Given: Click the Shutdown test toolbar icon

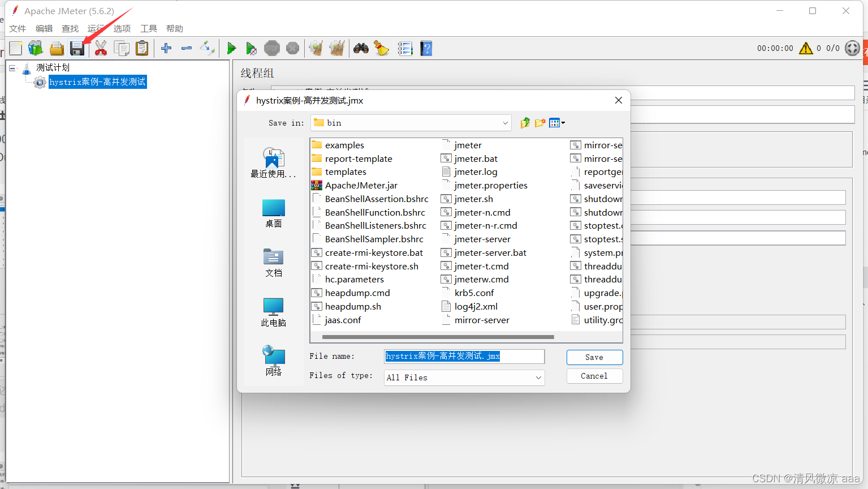Looking at the screenshot, I should pyautogui.click(x=292, y=48).
